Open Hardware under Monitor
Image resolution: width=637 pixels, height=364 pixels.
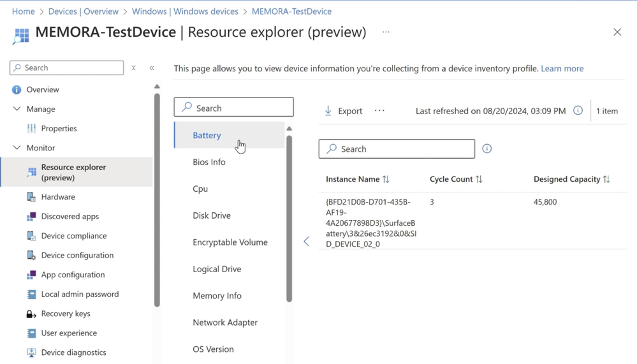pos(58,197)
